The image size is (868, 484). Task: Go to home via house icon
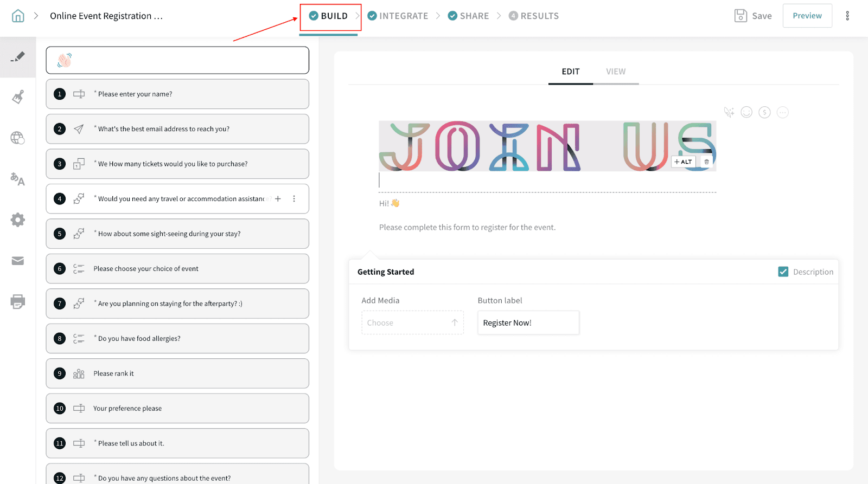18,16
